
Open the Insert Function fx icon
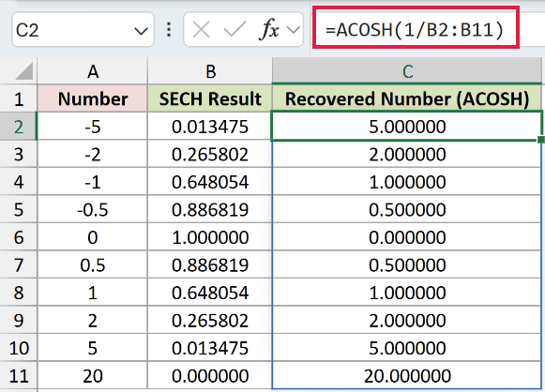[269, 29]
